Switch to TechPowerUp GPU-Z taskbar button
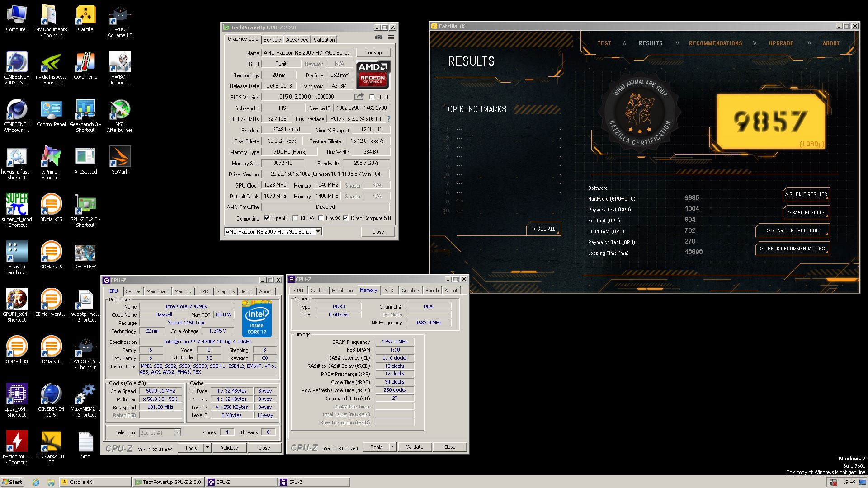The height and width of the screenshot is (488, 868). (169, 482)
